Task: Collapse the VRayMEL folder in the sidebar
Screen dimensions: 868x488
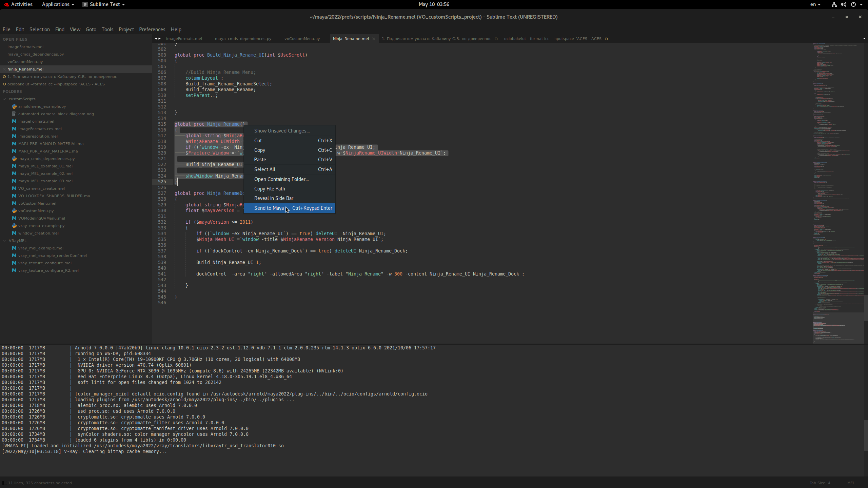Action: click(x=5, y=241)
